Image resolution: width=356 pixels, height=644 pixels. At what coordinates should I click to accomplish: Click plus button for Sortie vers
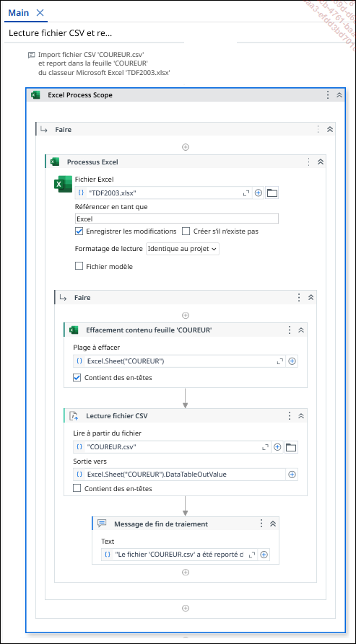pyautogui.click(x=292, y=475)
